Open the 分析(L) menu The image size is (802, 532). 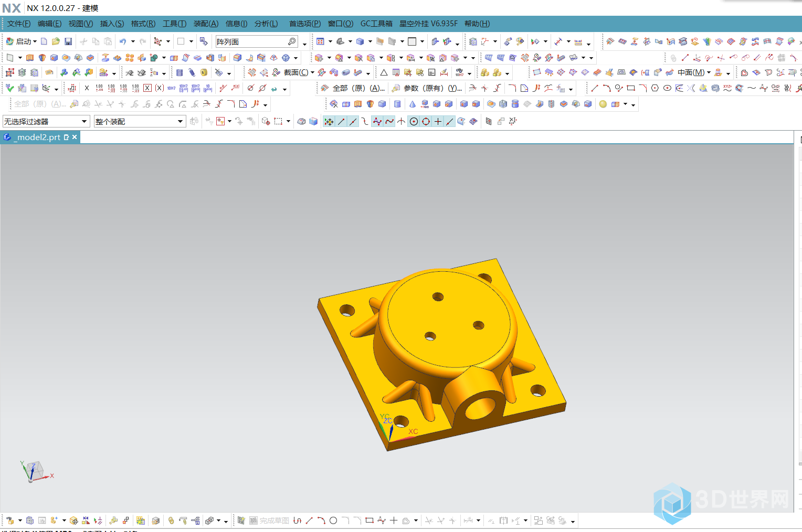click(266, 24)
